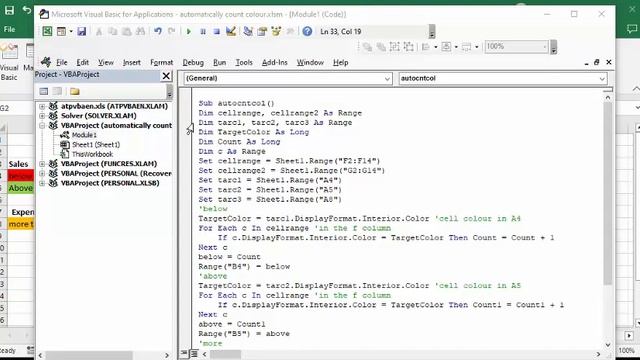Open the Properties Window icon
The height and width of the screenshot is (360, 640).
point(262,31)
